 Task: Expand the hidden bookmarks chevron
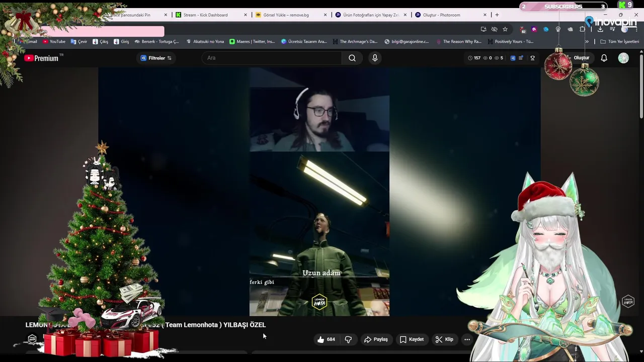click(587, 42)
